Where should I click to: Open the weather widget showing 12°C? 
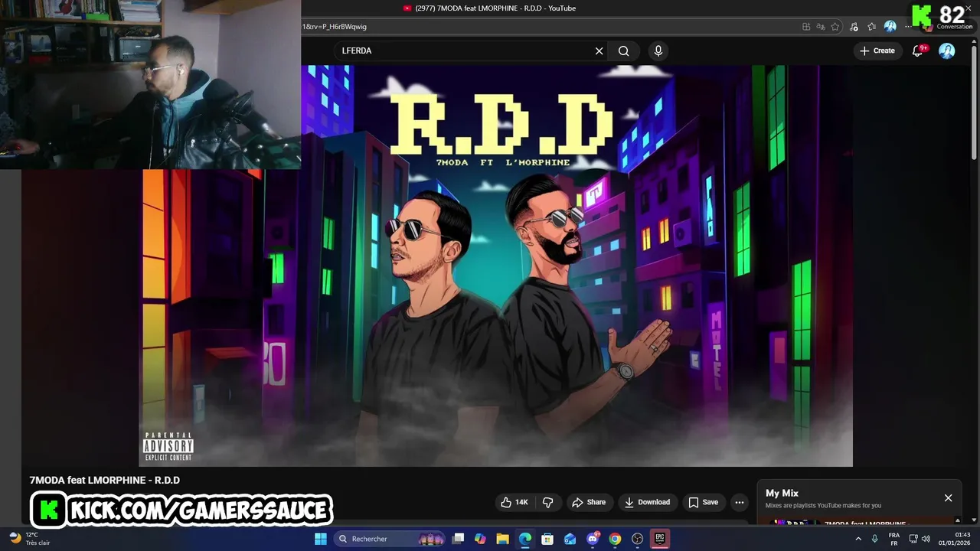(x=29, y=539)
